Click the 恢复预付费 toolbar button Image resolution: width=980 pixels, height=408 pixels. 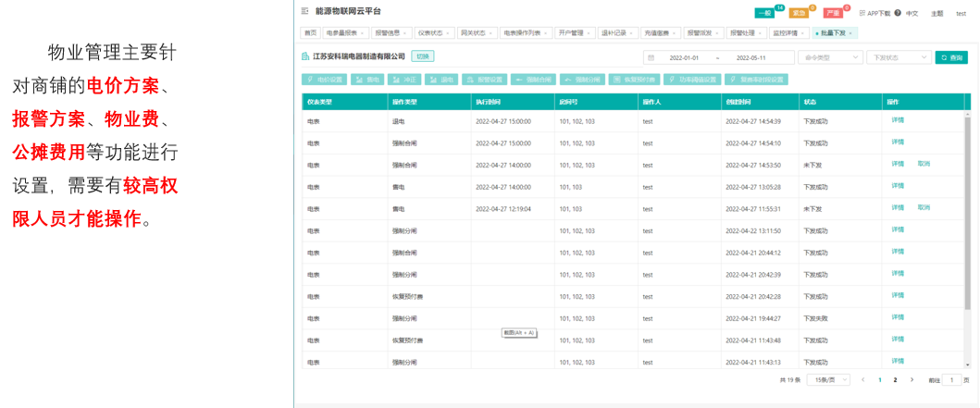click(x=635, y=80)
